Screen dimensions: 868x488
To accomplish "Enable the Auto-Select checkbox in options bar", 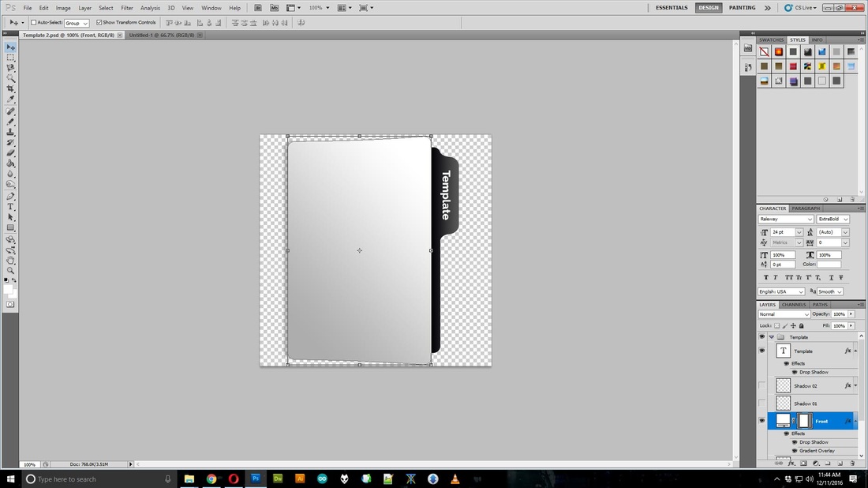I will point(33,22).
